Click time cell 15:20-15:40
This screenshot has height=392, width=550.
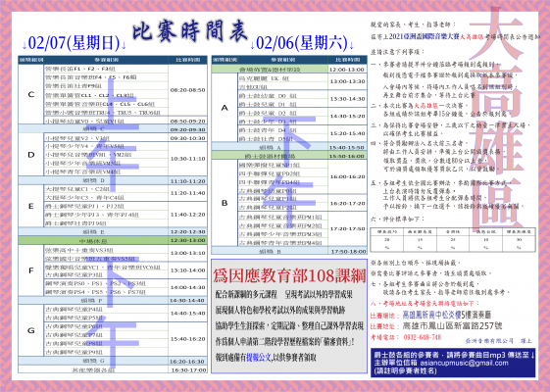point(347,133)
